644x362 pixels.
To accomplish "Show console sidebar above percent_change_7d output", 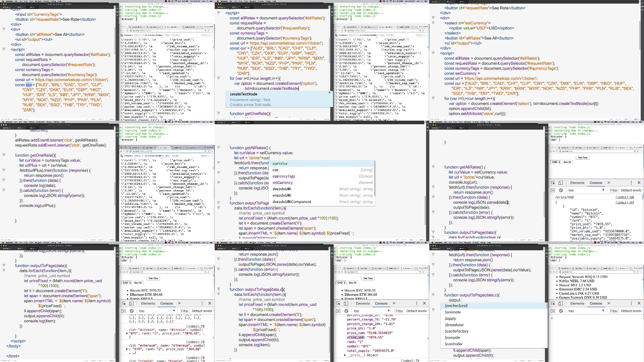I will [x=338, y=311].
